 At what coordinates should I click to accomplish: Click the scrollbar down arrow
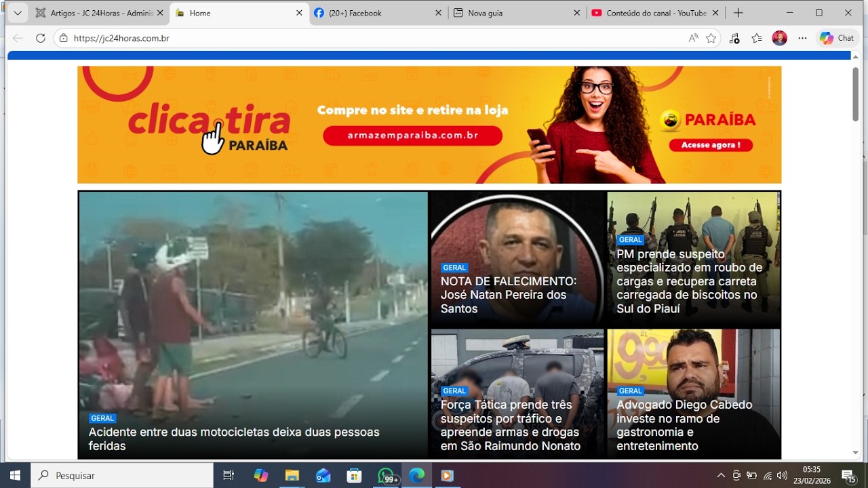(x=856, y=453)
